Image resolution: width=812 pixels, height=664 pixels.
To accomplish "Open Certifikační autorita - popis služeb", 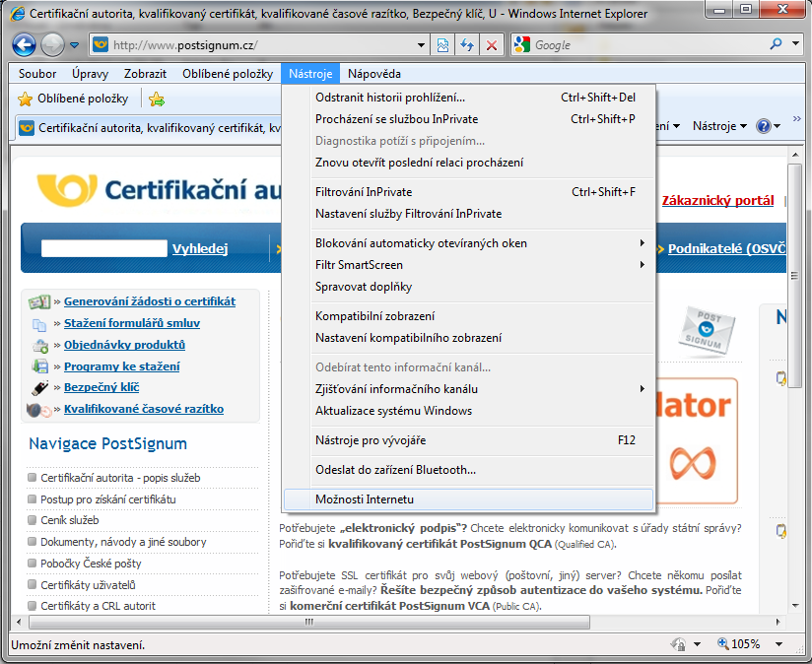I will 120,478.
